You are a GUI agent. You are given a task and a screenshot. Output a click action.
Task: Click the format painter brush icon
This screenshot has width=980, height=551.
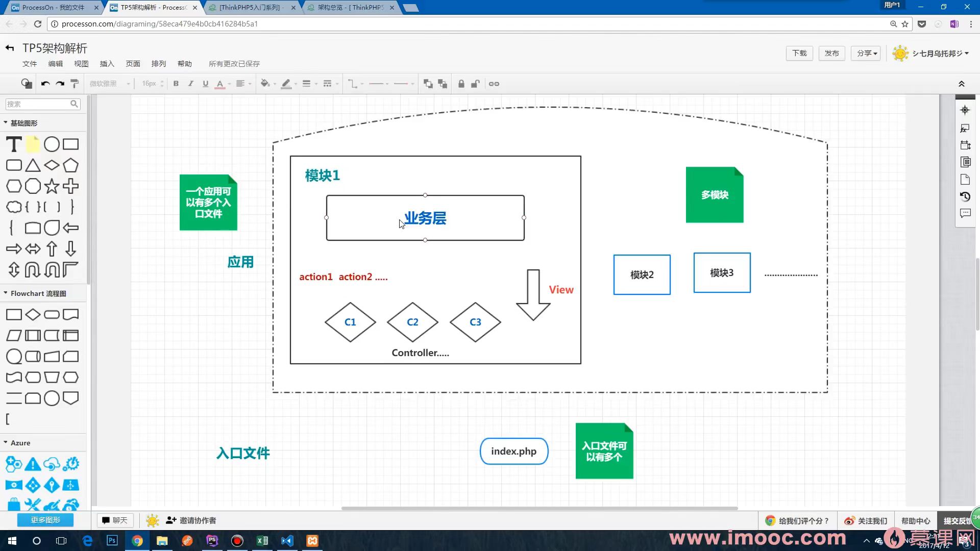tap(75, 84)
